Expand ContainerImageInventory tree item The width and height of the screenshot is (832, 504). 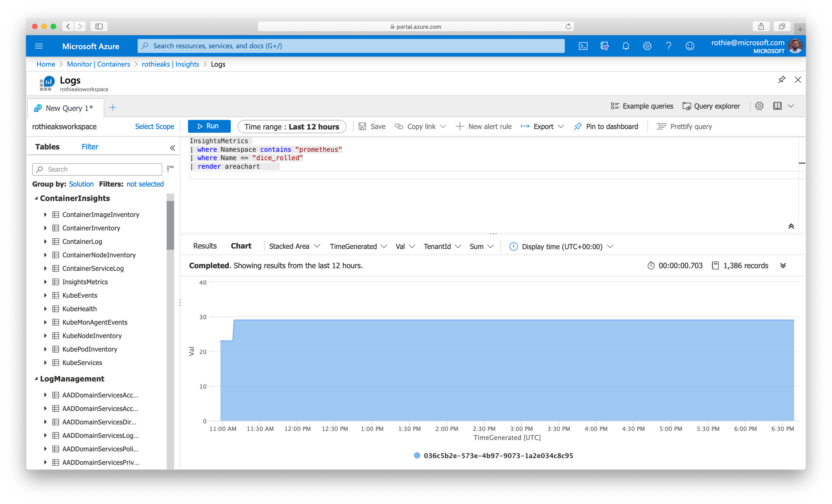pos(45,215)
